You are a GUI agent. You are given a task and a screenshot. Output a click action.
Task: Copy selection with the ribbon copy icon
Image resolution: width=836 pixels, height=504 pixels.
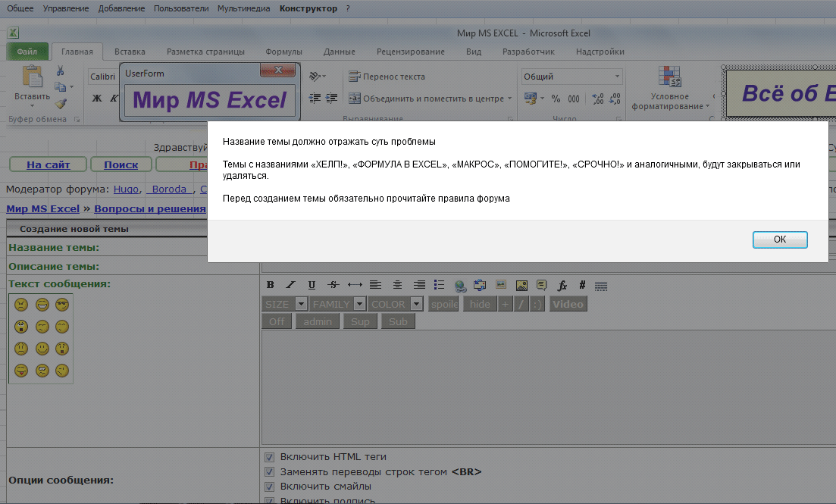coord(60,86)
